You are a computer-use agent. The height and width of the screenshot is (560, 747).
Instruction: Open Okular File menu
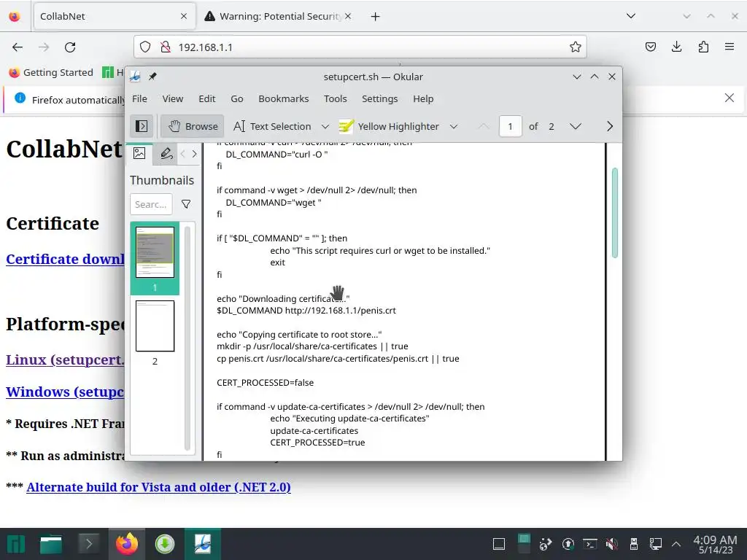coord(139,98)
